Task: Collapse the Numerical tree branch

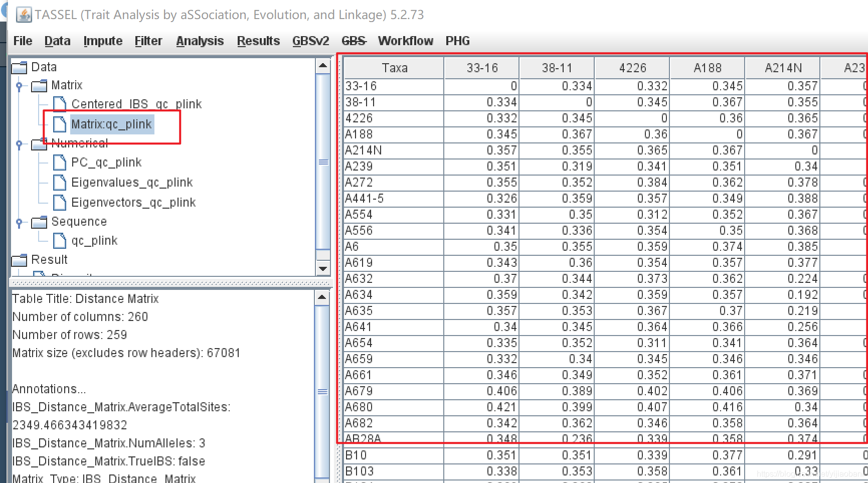Action: click(19, 144)
